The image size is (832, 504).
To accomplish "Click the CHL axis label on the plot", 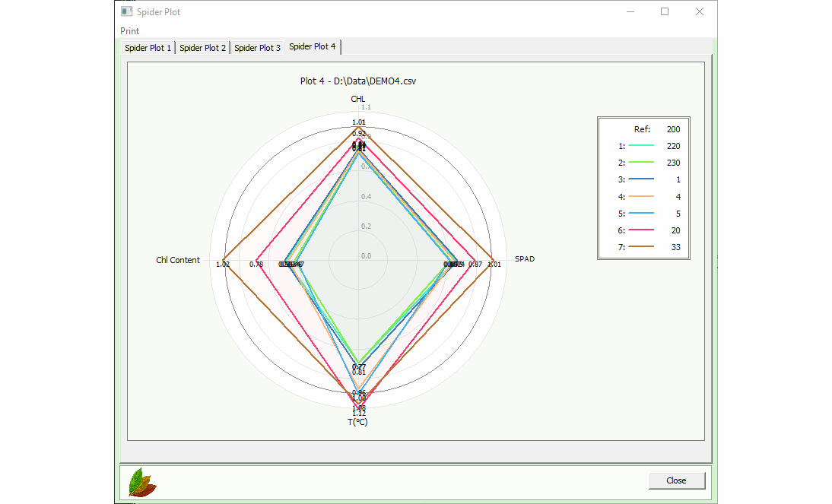I will pyautogui.click(x=357, y=100).
